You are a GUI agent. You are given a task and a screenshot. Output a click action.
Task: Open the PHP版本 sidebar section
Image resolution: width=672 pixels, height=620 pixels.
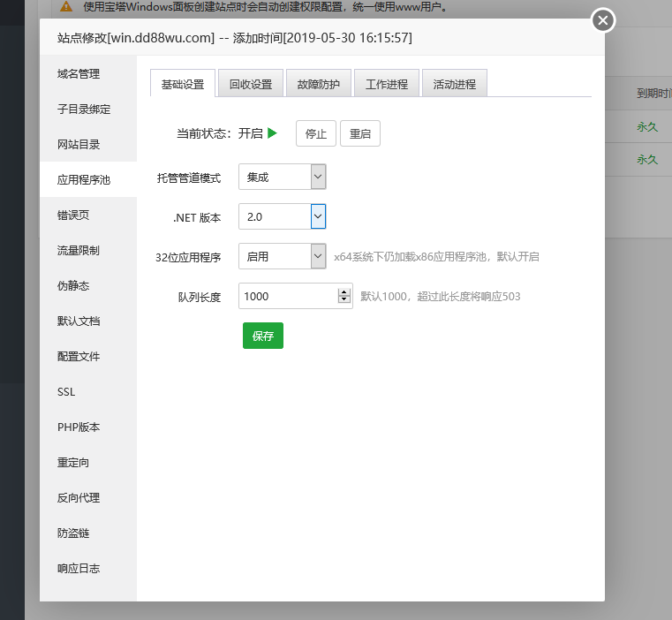pyautogui.click(x=88, y=427)
